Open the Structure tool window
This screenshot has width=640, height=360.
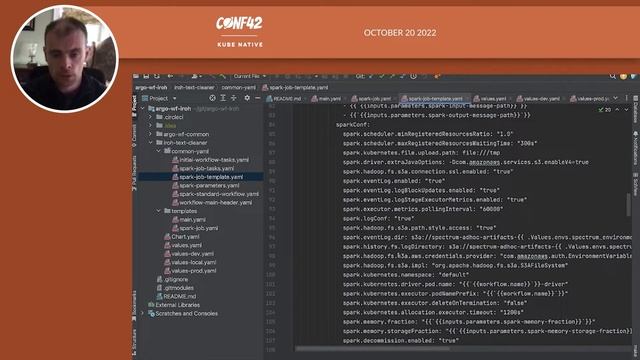tap(134, 341)
